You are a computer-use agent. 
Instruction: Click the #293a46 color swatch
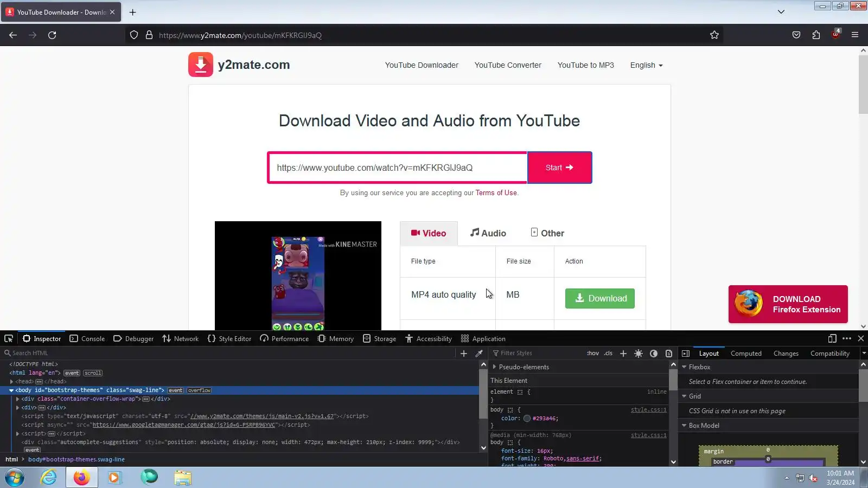[527, 419]
